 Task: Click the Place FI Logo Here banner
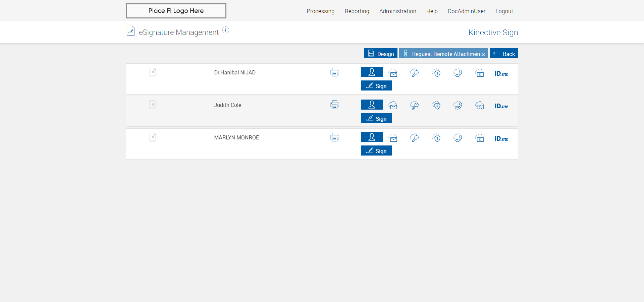click(x=176, y=11)
